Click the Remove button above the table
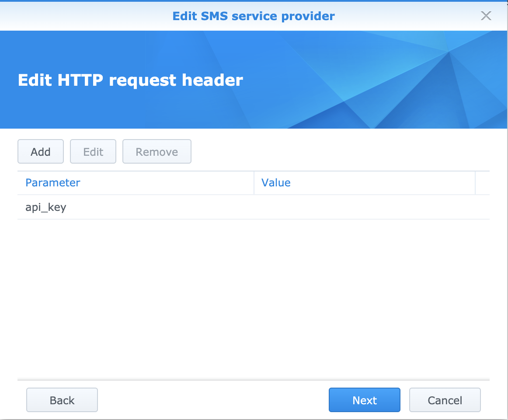508x420 pixels. pyautogui.click(x=157, y=152)
